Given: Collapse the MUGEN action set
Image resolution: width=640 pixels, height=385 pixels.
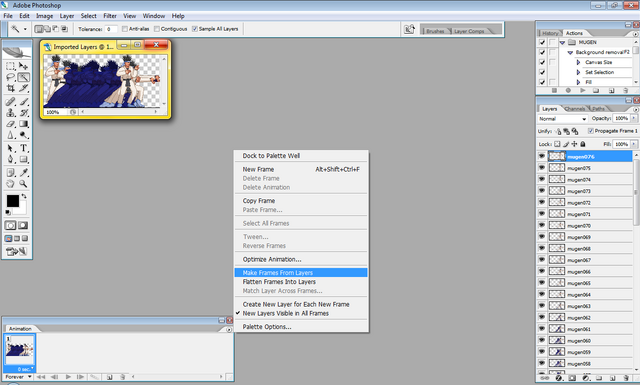Looking at the screenshot, I should coord(562,42).
